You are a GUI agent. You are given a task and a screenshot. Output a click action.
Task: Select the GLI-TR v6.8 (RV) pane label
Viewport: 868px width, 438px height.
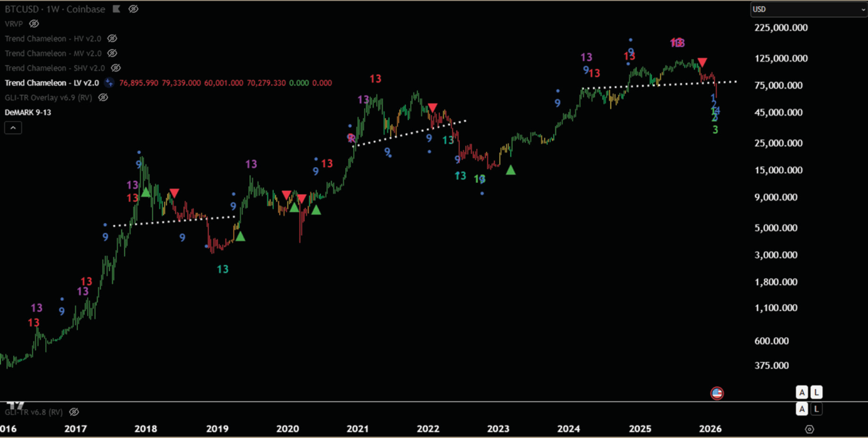click(34, 412)
